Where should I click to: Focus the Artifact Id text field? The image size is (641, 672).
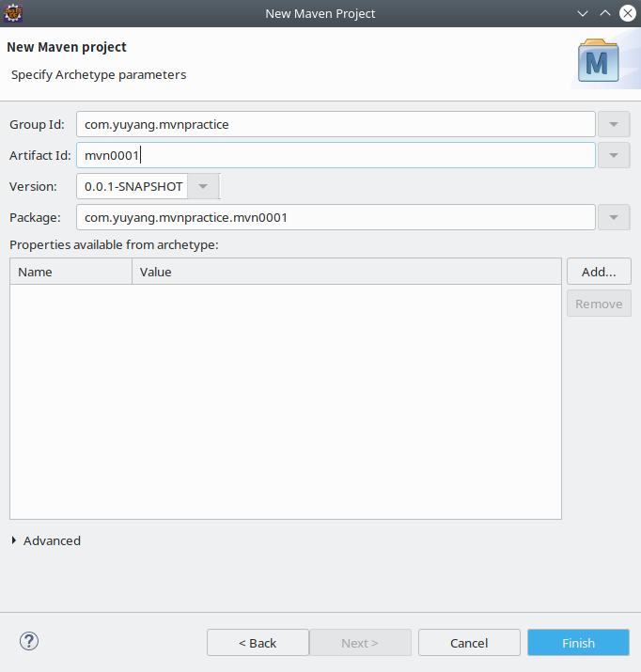pyautogui.click(x=336, y=155)
